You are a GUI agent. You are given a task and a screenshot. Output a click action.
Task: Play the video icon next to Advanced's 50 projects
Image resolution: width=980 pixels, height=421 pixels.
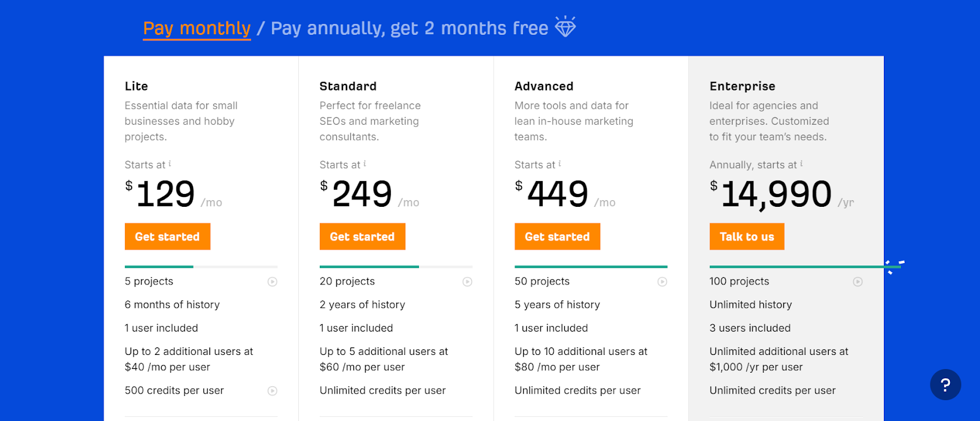click(662, 281)
